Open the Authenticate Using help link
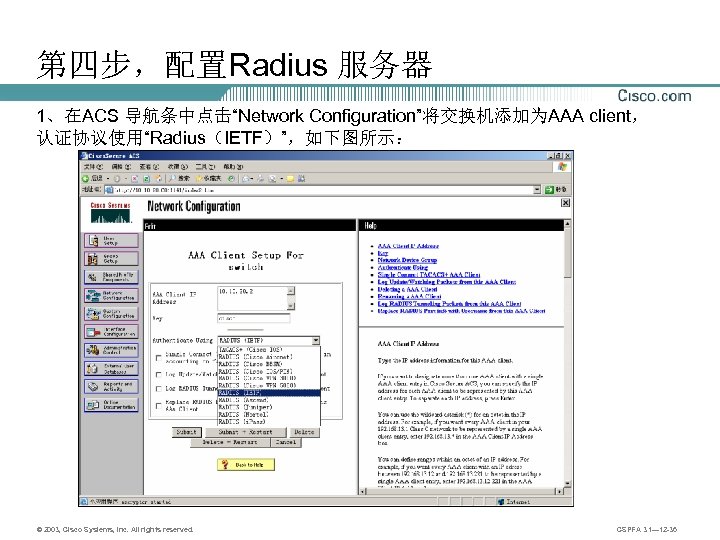 (402, 267)
